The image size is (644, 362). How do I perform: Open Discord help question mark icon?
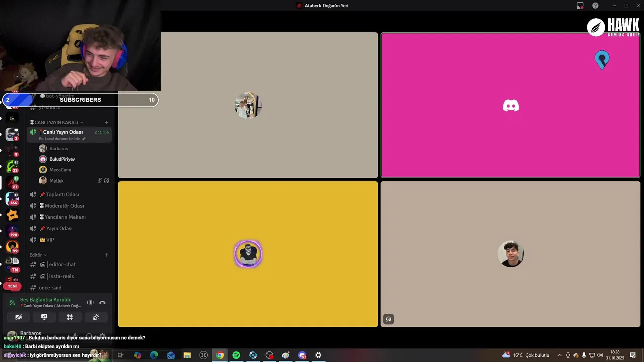(595, 6)
